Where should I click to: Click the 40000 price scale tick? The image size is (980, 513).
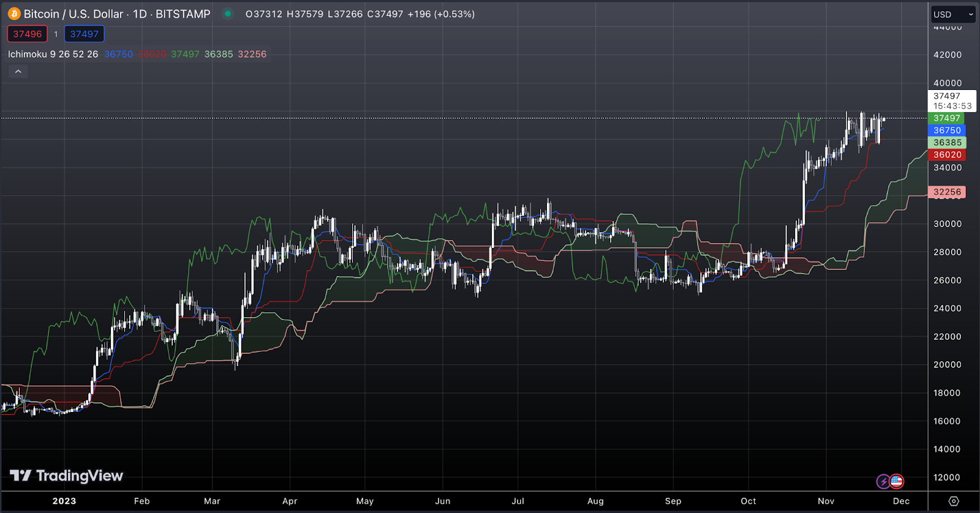tap(948, 83)
